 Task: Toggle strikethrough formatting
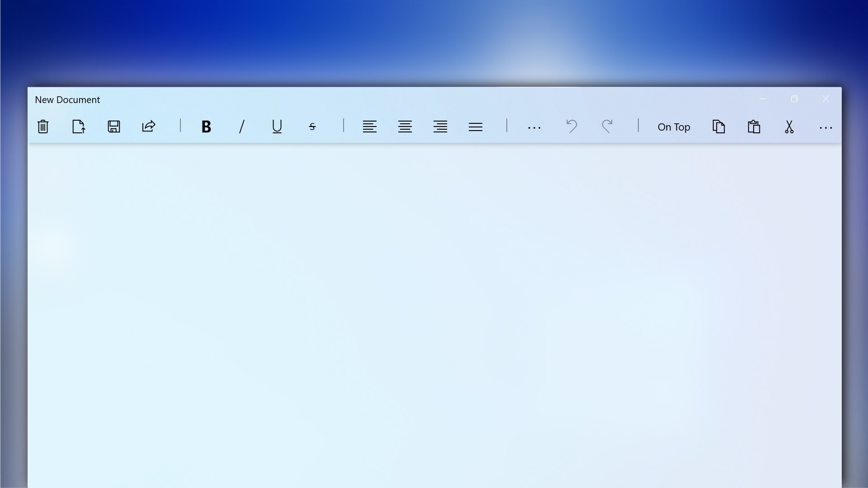click(x=312, y=127)
